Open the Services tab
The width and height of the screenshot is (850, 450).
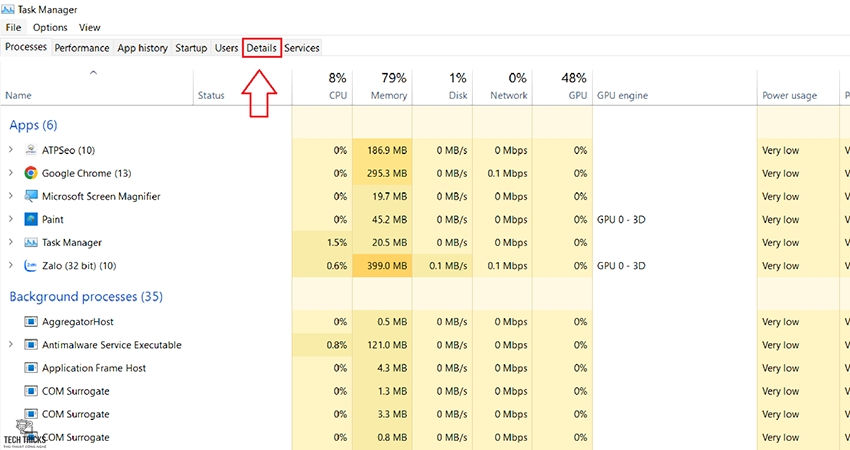[x=302, y=48]
